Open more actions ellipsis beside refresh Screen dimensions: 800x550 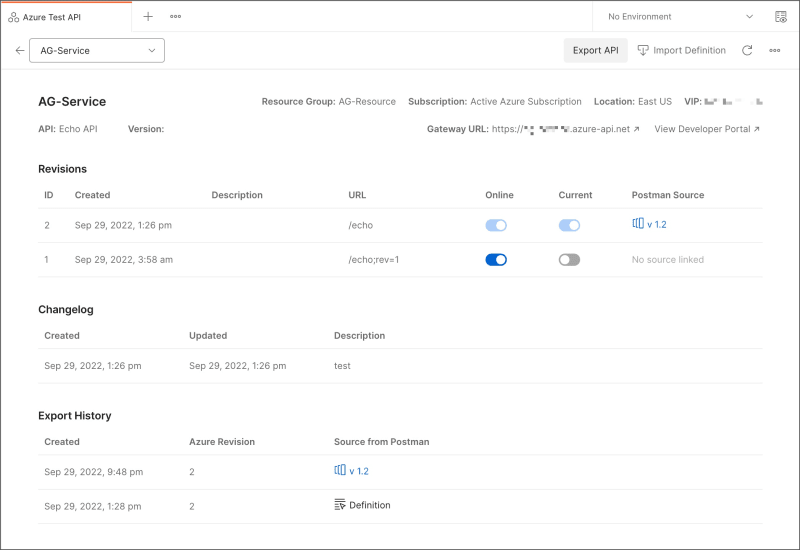(x=775, y=50)
